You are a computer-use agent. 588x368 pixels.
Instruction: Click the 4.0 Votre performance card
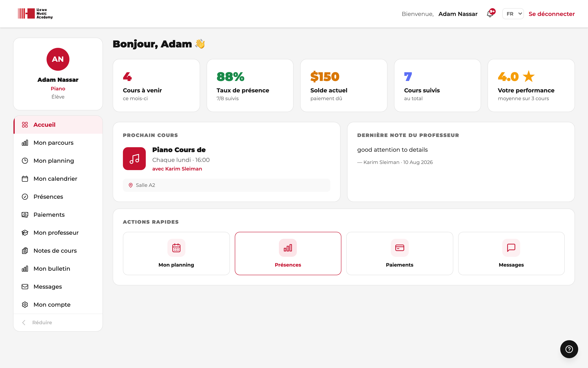[531, 85]
